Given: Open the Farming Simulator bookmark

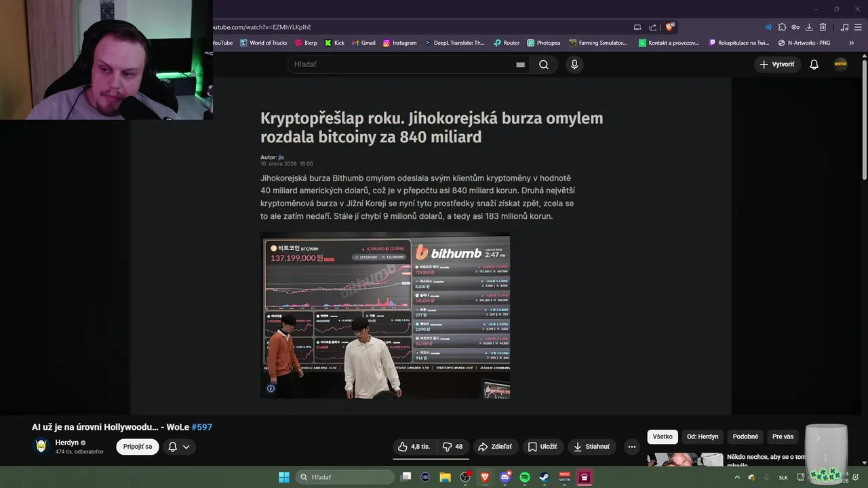Looking at the screenshot, I should [598, 43].
